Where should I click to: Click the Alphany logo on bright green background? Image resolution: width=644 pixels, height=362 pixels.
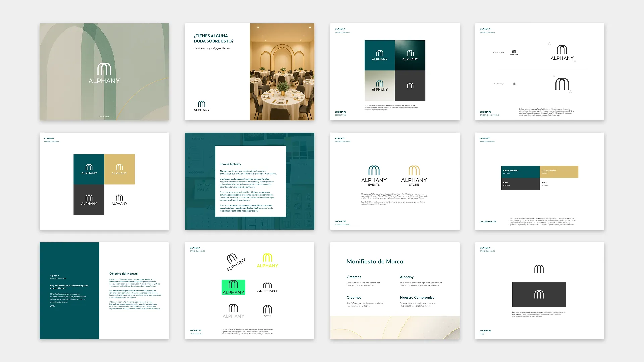(x=233, y=287)
